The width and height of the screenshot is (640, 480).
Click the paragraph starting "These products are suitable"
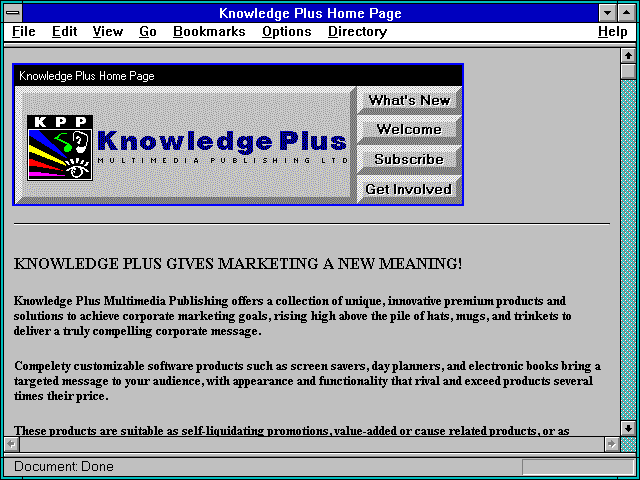tap(291, 430)
